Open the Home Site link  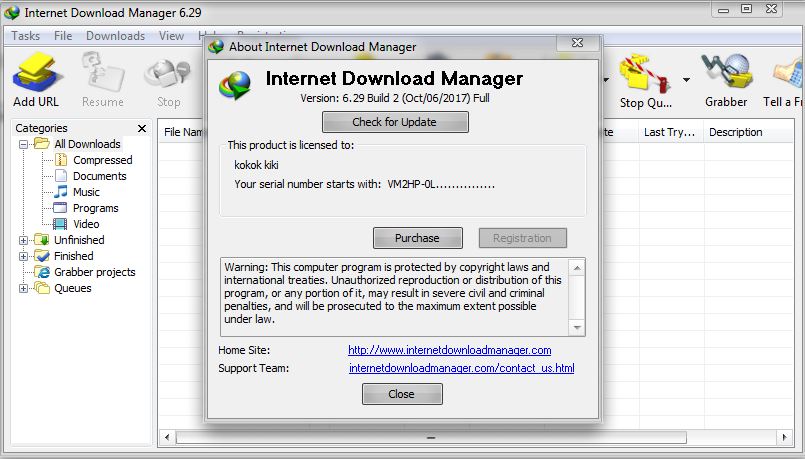450,350
